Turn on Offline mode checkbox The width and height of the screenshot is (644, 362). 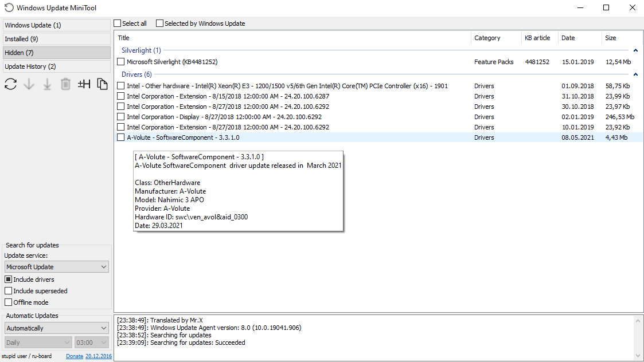pos(8,302)
